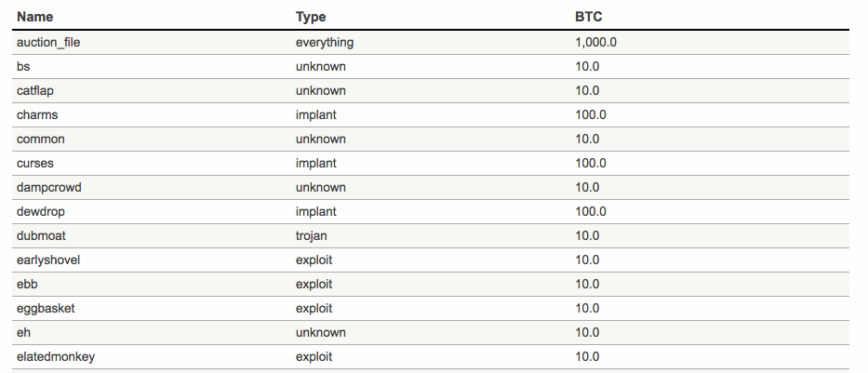Click the ebb name cell
This screenshot has height=373, width=868.
pos(27,285)
